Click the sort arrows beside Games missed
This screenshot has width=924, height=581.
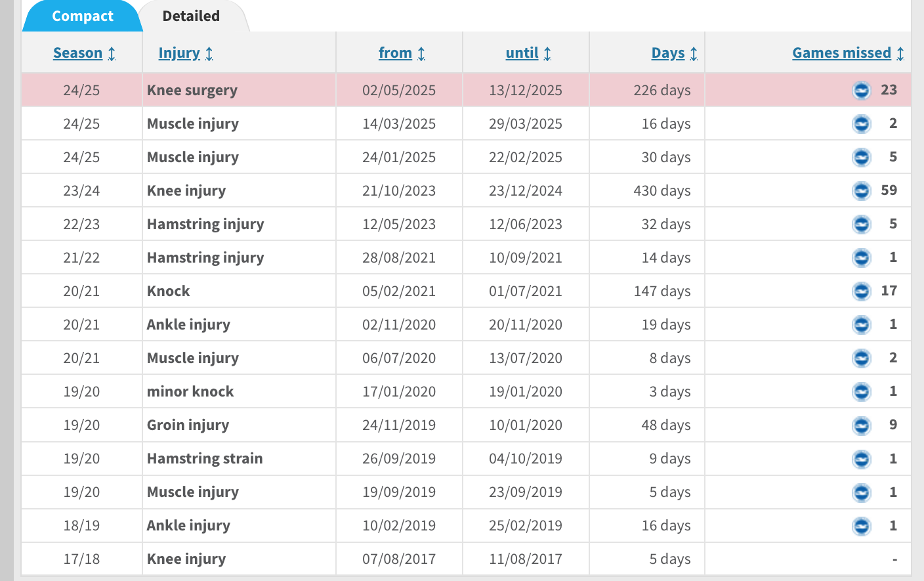point(900,54)
